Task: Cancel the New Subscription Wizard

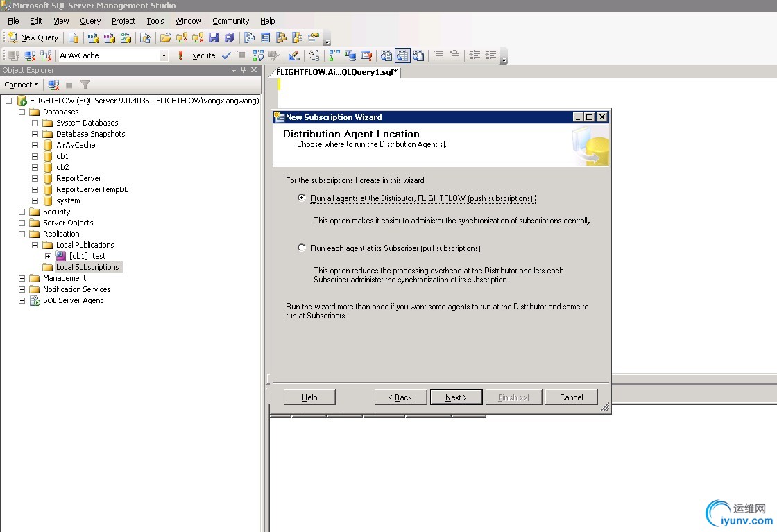Action: tap(572, 397)
